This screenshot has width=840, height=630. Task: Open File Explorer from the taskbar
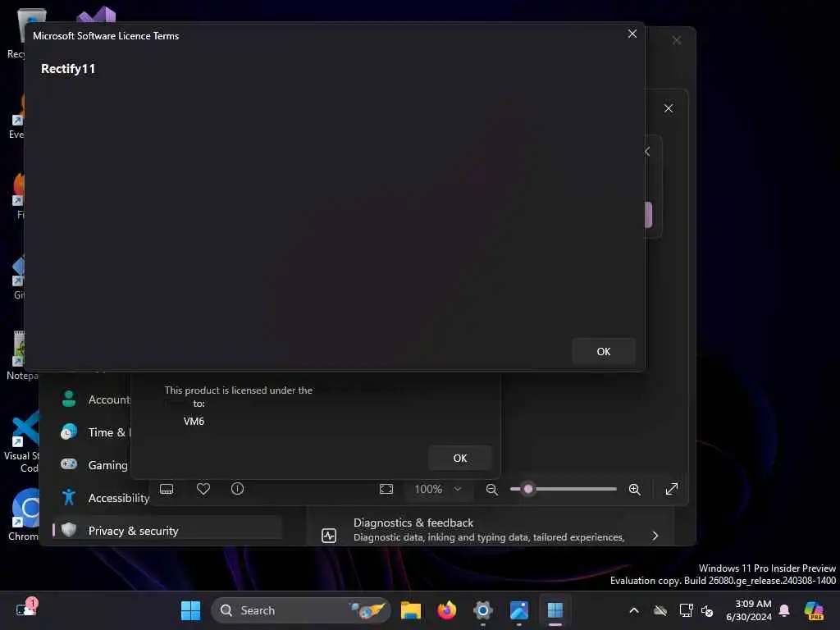(411, 610)
